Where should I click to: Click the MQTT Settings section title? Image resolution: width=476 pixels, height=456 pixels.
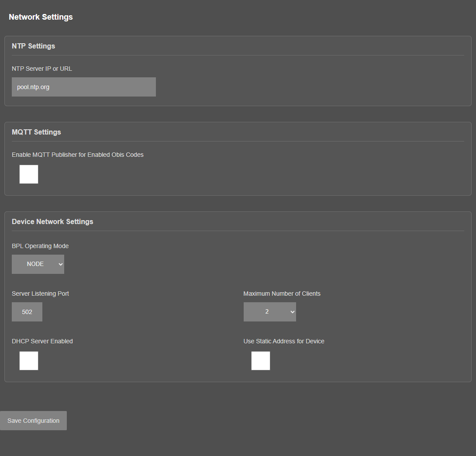point(36,132)
